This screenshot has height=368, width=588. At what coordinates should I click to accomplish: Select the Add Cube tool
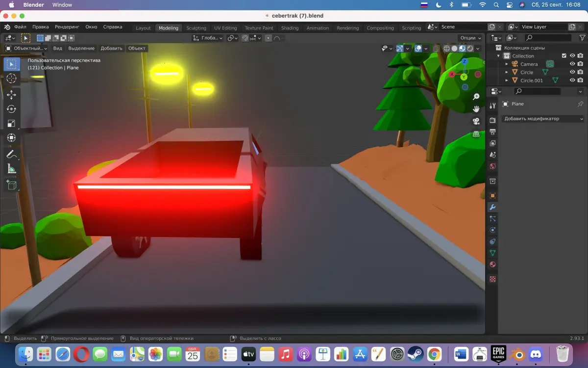point(12,185)
